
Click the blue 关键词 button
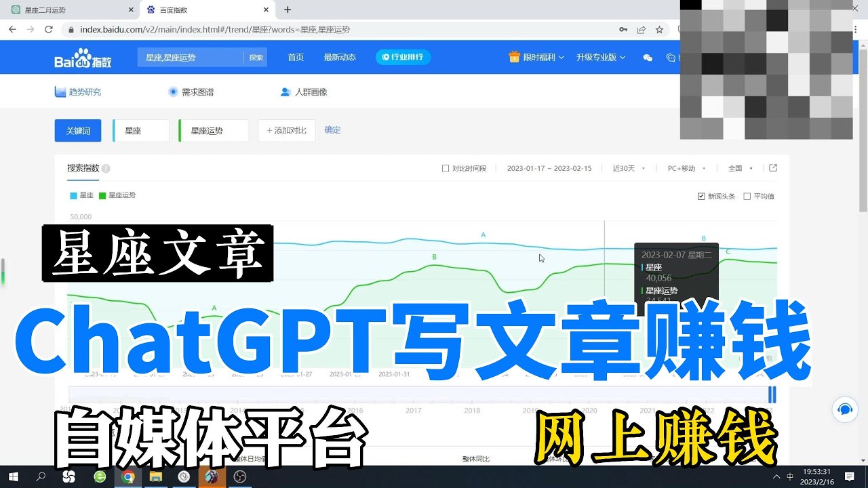tap(78, 131)
